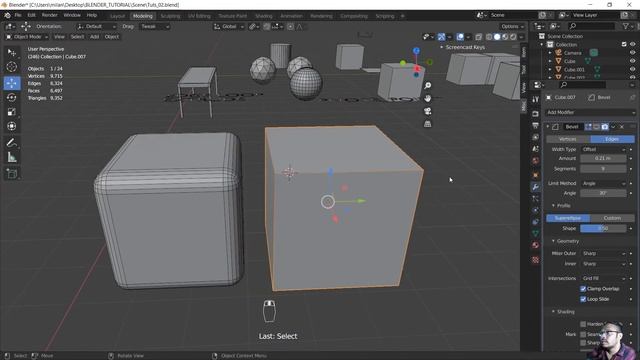Click the Bevel Amount value field

click(603, 158)
